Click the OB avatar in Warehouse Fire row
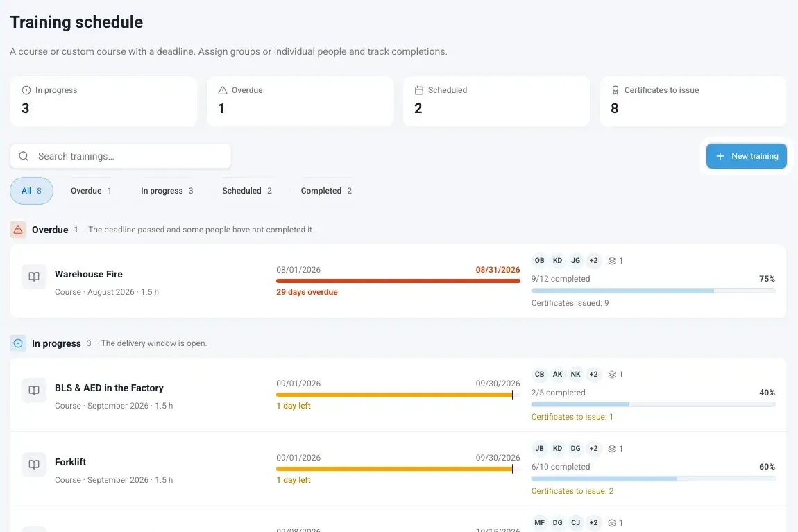Viewport: 798px width, 532px height. pos(539,260)
